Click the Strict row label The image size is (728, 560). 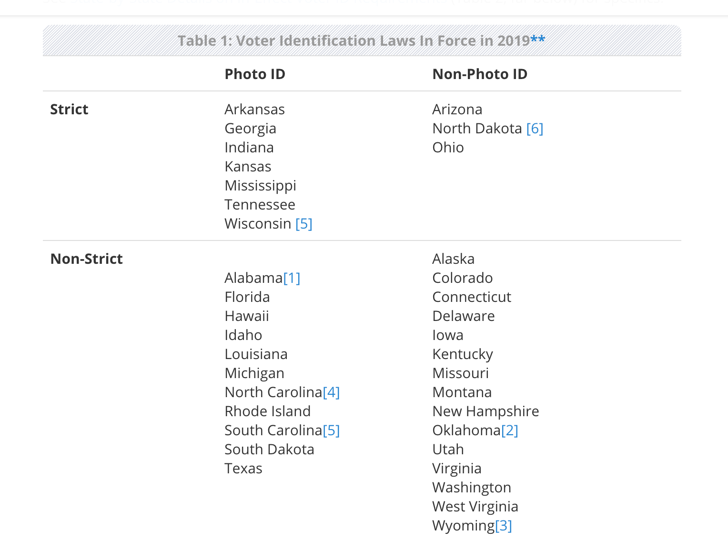[x=69, y=110]
